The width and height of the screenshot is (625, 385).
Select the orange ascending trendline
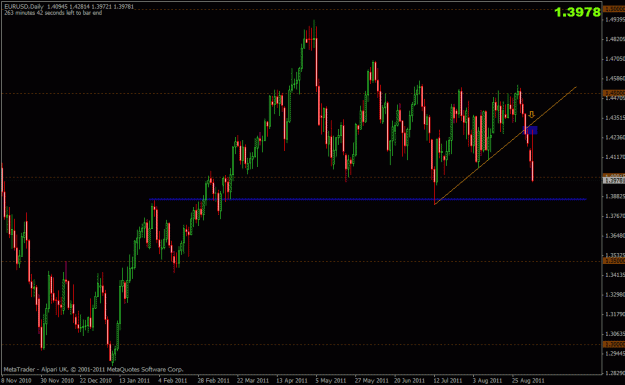(x=505, y=145)
